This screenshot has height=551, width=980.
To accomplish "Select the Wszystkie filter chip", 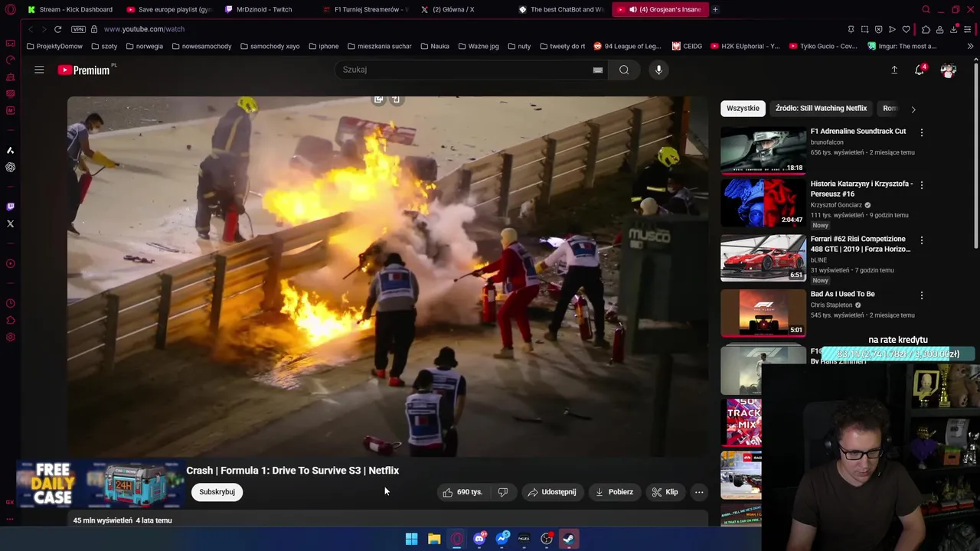I will click(x=743, y=108).
